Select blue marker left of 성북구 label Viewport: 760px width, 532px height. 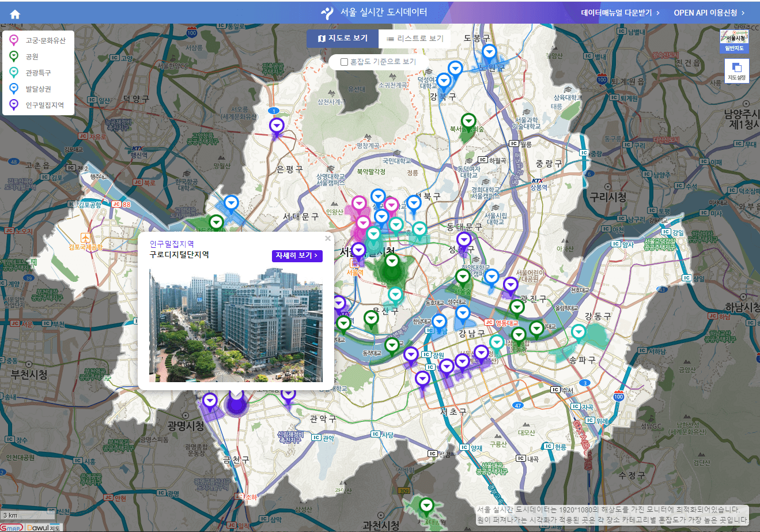click(x=414, y=205)
